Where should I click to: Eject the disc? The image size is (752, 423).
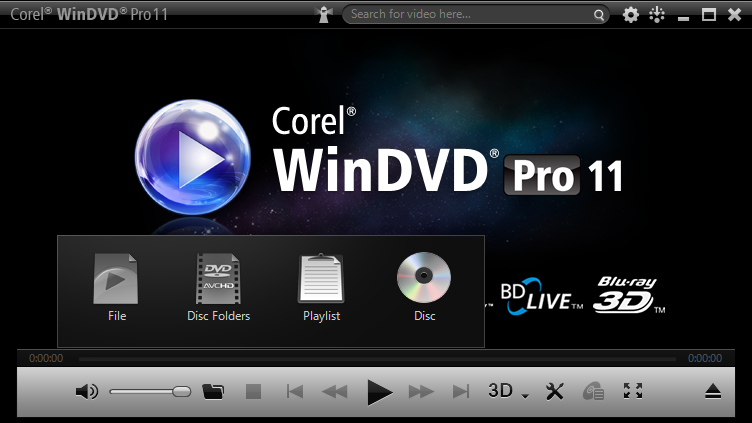coord(713,391)
